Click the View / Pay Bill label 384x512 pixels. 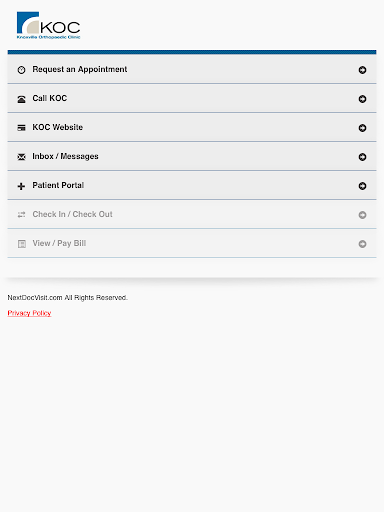pos(59,243)
